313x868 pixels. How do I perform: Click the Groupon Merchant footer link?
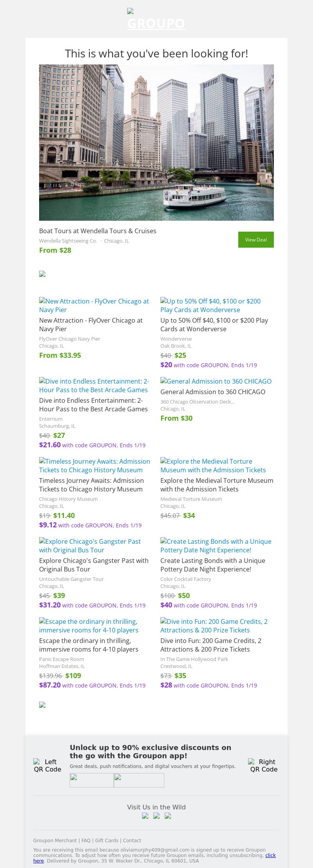click(x=55, y=841)
